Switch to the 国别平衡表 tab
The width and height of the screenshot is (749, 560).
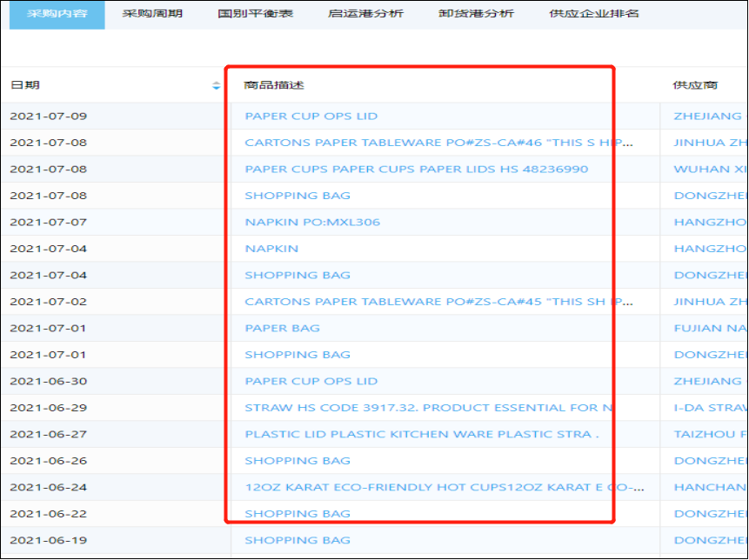coord(255,14)
